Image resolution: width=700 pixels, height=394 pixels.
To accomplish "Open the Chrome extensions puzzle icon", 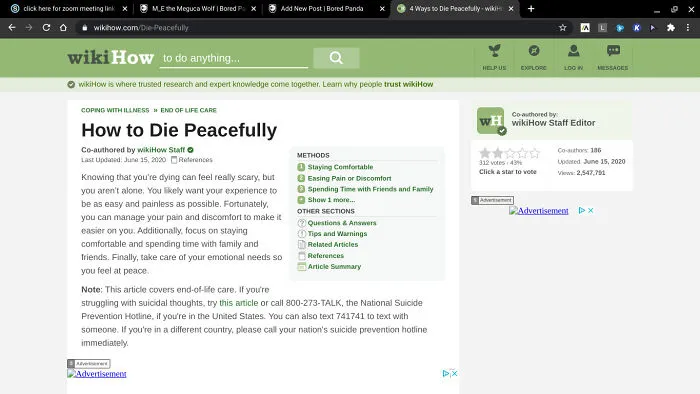I will tap(671, 28).
